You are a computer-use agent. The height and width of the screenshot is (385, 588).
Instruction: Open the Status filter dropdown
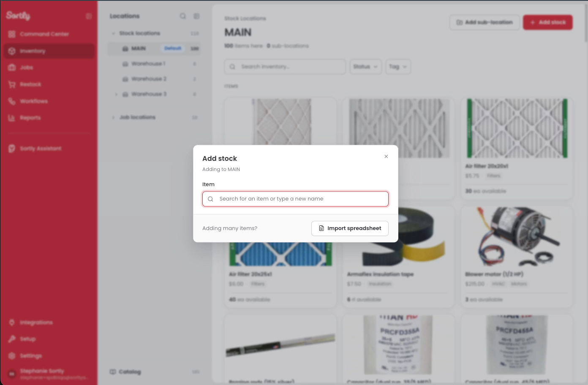pos(365,67)
